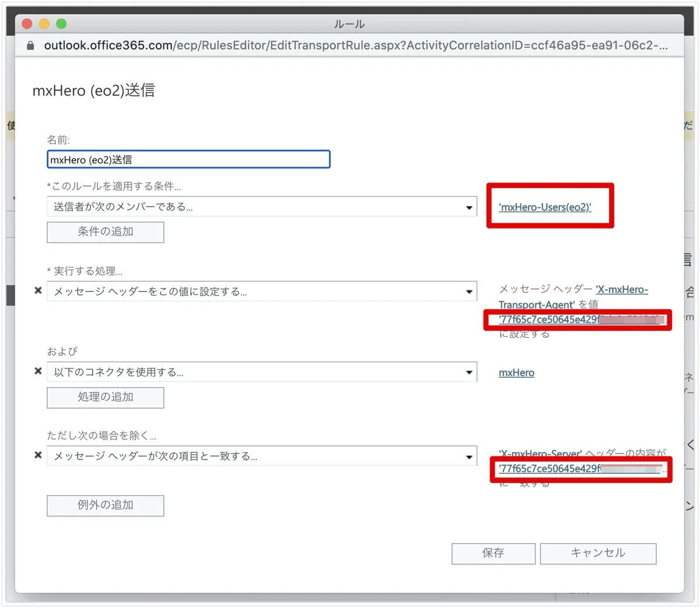Open the sender-is-member condition dropdown
This screenshot has height=608, width=700.
[x=262, y=206]
